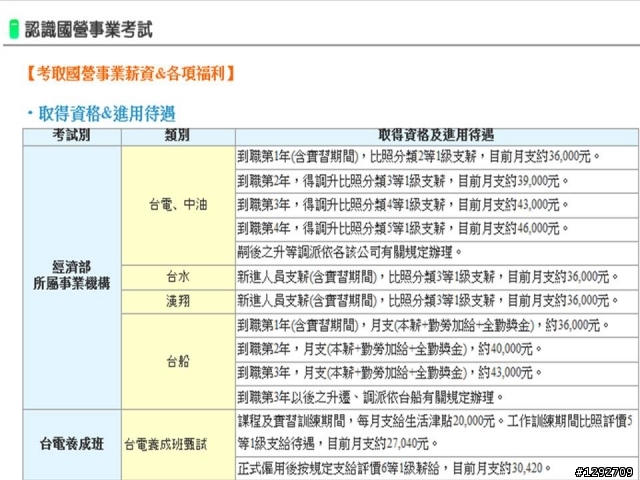Click the 漢翔 category cell
The height and width of the screenshot is (480, 640).
pyautogui.click(x=178, y=302)
